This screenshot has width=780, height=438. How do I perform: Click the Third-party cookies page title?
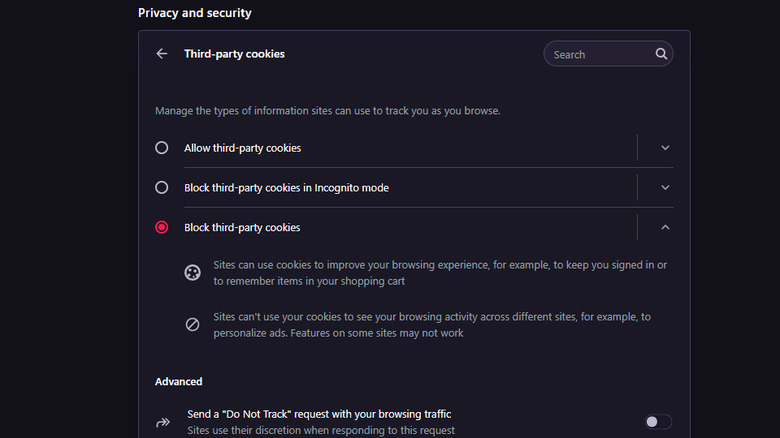(x=234, y=54)
